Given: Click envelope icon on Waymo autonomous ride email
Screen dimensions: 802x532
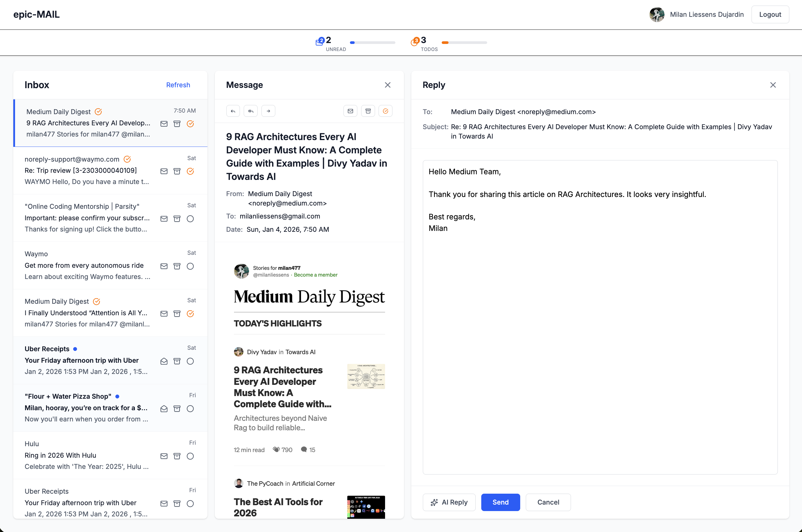Looking at the screenshot, I should (x=164, y=266).
